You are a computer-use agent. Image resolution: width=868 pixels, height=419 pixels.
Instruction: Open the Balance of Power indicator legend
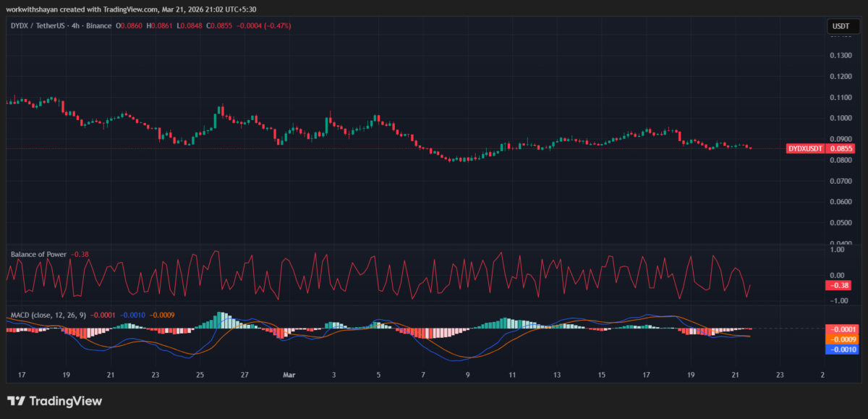pos(38,254)
